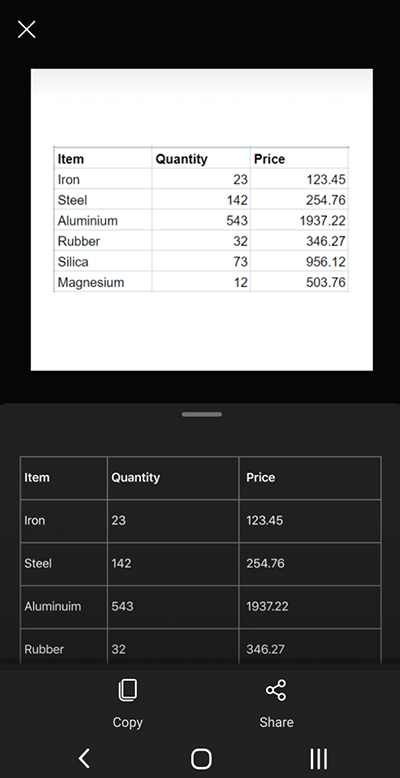The image size is (400, 778).
Task: Close the extracted table view with X
Action: pos(27,29)
